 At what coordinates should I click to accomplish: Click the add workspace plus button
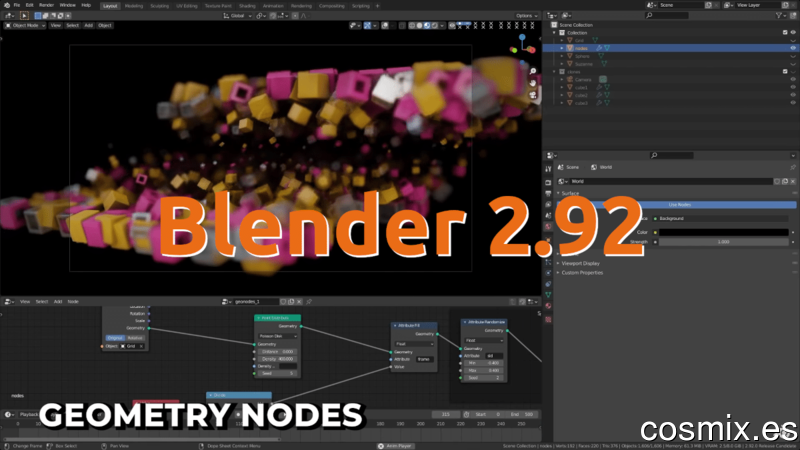pyautogui.click(x=378, y=6)
